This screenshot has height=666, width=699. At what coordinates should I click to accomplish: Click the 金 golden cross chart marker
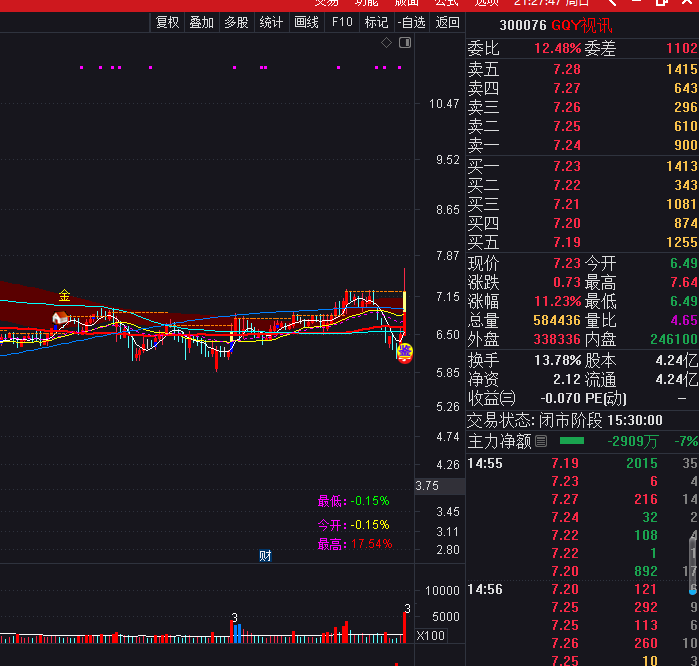(x=65, y=296)
